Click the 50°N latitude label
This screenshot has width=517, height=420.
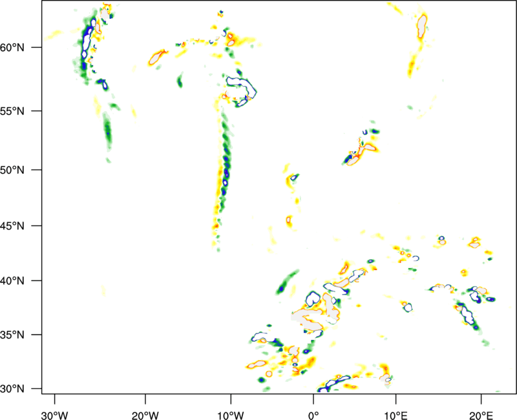(12, 170)
